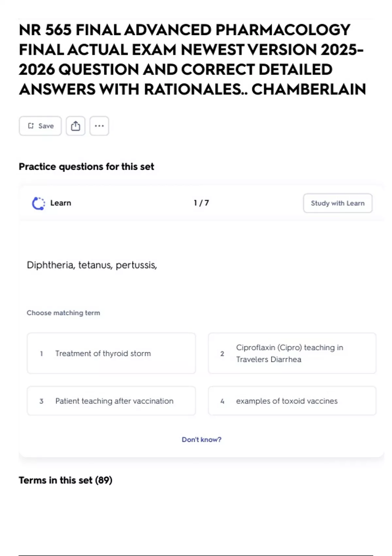Click the number 4 answer badge
Viewport: 392px width, 556px height.
222,401
